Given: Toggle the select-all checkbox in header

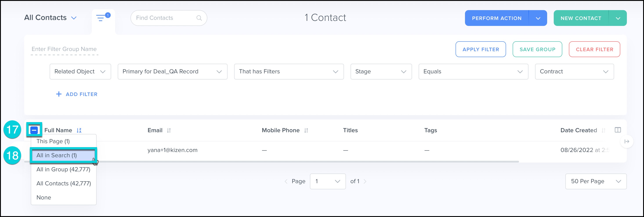Looking at the screenshot, I should tap(34, 130).
